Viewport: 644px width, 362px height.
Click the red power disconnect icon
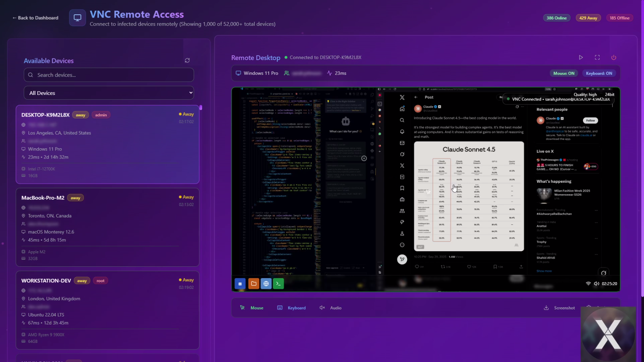[613, 57]
